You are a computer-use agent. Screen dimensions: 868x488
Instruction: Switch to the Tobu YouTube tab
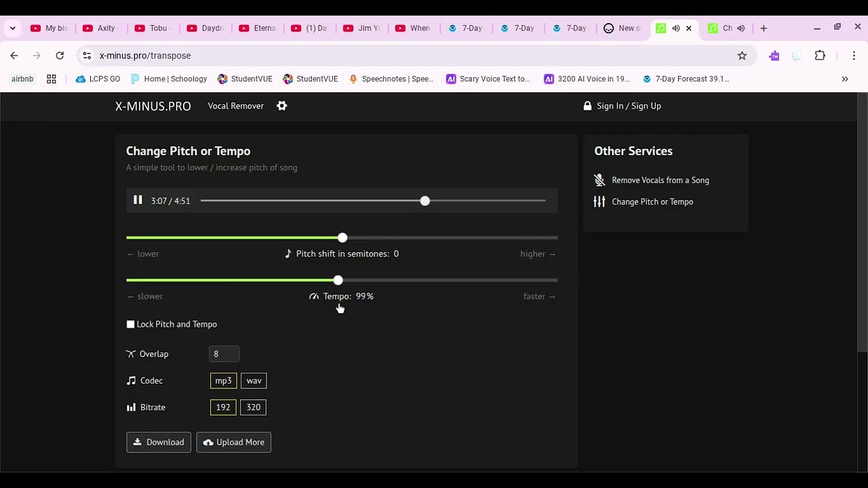153,28
